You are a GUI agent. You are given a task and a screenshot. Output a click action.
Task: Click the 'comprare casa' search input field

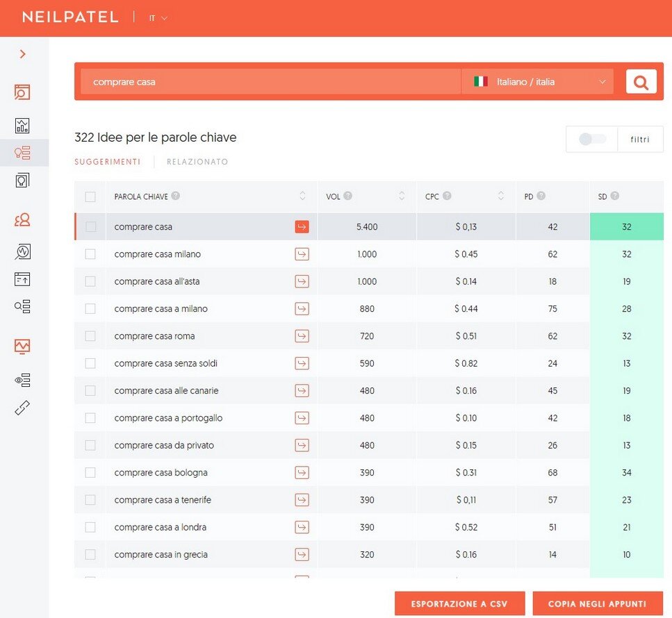[271, 82]
